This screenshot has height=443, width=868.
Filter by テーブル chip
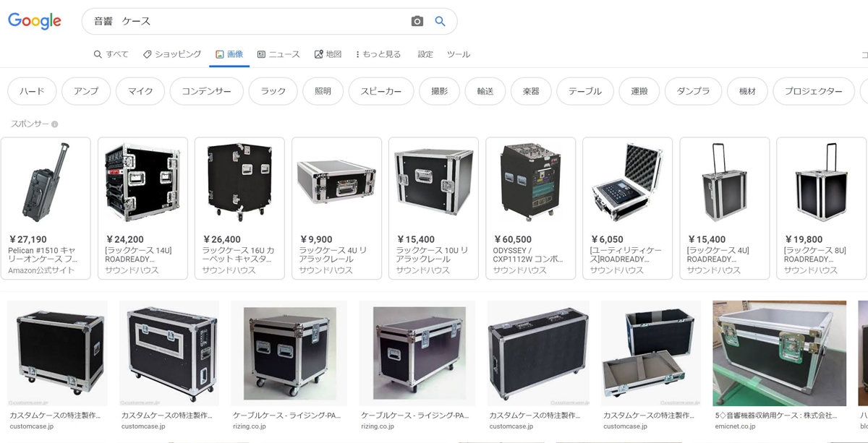[585, 92]
